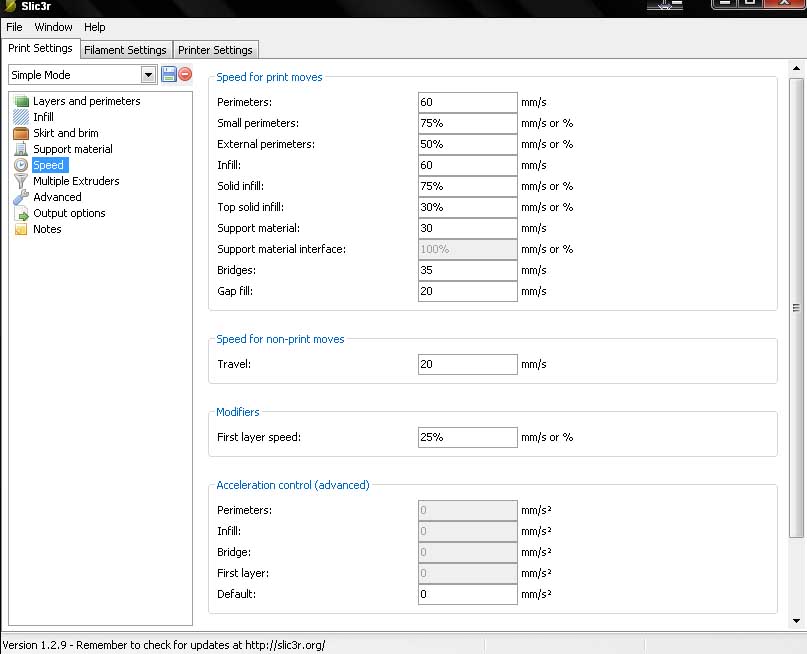The height and width of the screenshot is (654, 807).
Task: Click the Version 1.2.9 status bar text
Action: tap(164, 645)
